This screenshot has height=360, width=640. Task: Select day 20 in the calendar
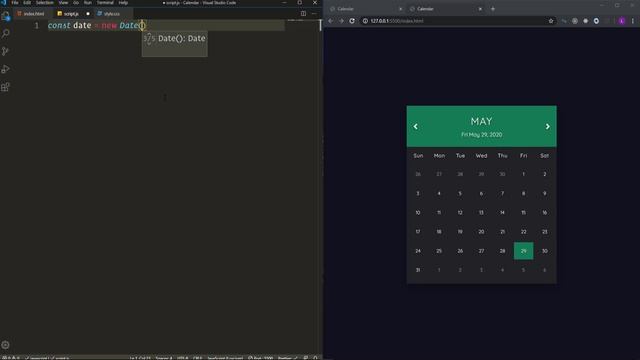coord(481,231)
